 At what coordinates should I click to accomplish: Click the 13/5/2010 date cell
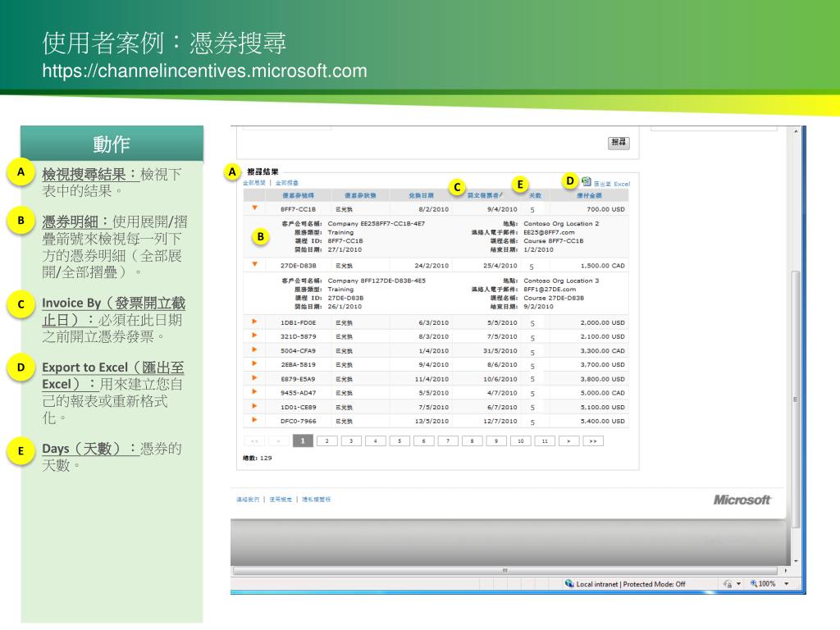point(431,421)
